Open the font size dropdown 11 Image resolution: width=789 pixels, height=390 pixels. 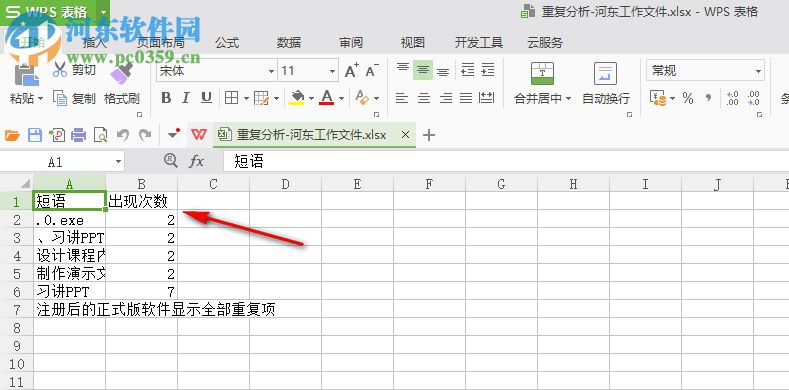coord(332,71)
